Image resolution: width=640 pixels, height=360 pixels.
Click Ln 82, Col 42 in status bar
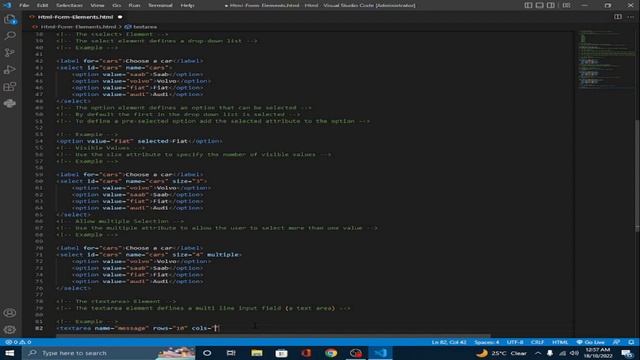tap(449, 342)
